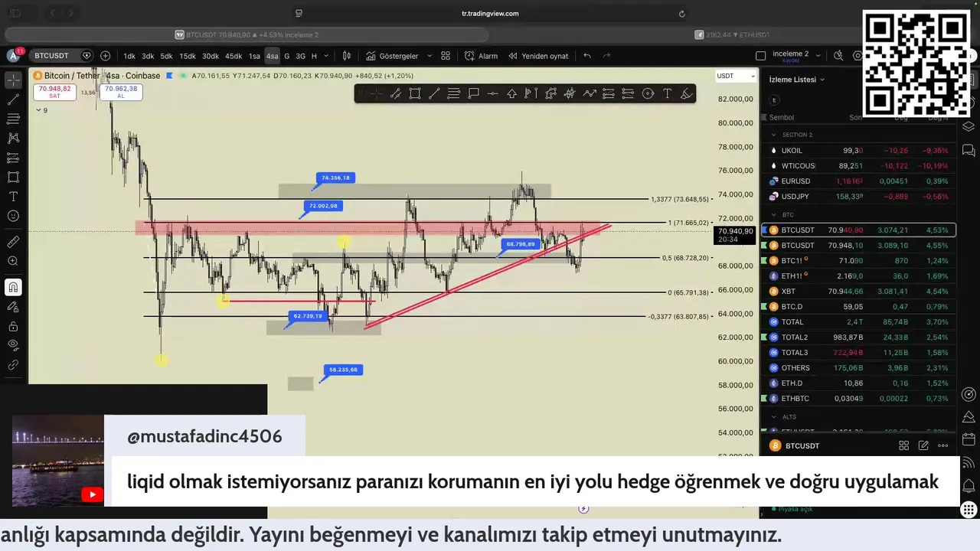Viewport: 980px width, 551px height.
Task: Collapse the indicator legend chevron showing 9
Action: pos(39,110)
